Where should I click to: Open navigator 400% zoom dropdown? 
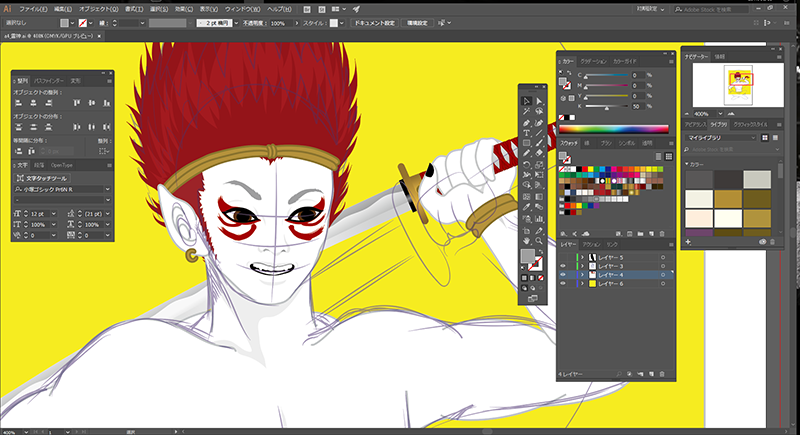click(x=720, y=114)
